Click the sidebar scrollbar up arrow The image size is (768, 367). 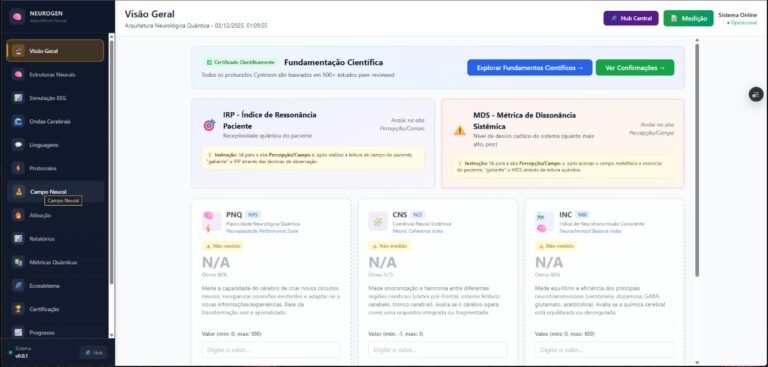(111, 36)
